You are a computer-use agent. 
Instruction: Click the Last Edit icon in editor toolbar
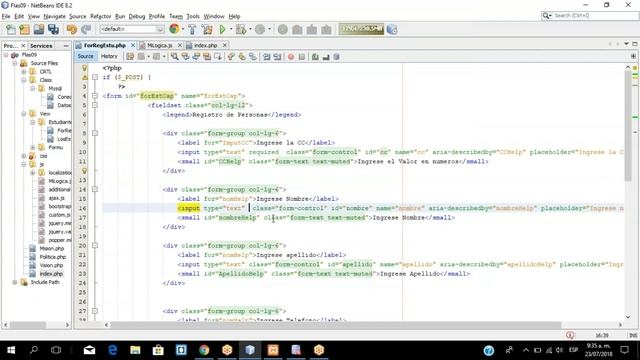click(130, 57)
